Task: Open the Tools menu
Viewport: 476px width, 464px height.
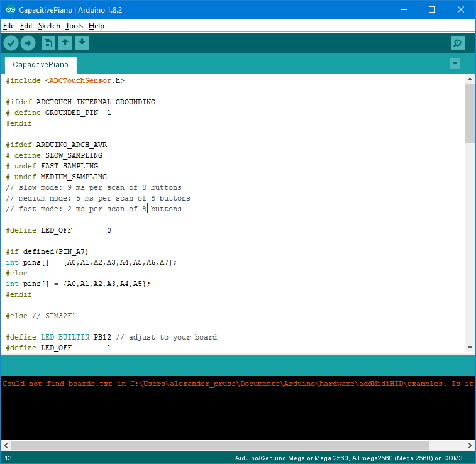Action: tap(74, 26)
